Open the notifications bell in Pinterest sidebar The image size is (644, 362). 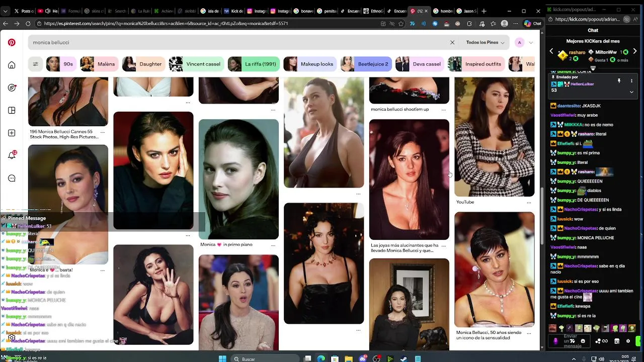(12, 155)
